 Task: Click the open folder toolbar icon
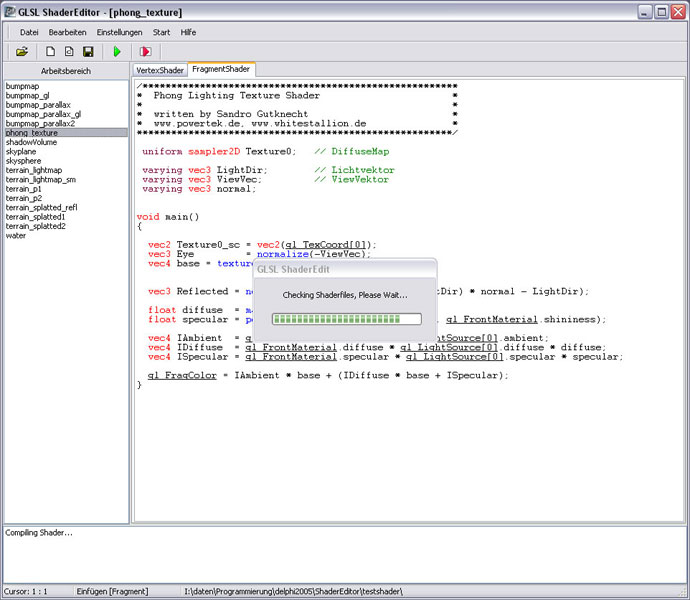pos(21,51)
